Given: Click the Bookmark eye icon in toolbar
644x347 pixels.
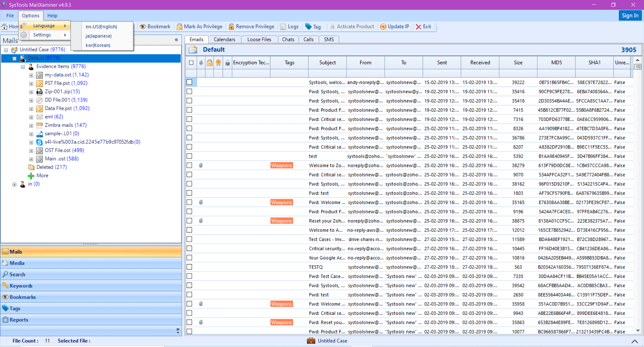Looking at the screenshot, I should pyautogui.click(x=143, y=27).
